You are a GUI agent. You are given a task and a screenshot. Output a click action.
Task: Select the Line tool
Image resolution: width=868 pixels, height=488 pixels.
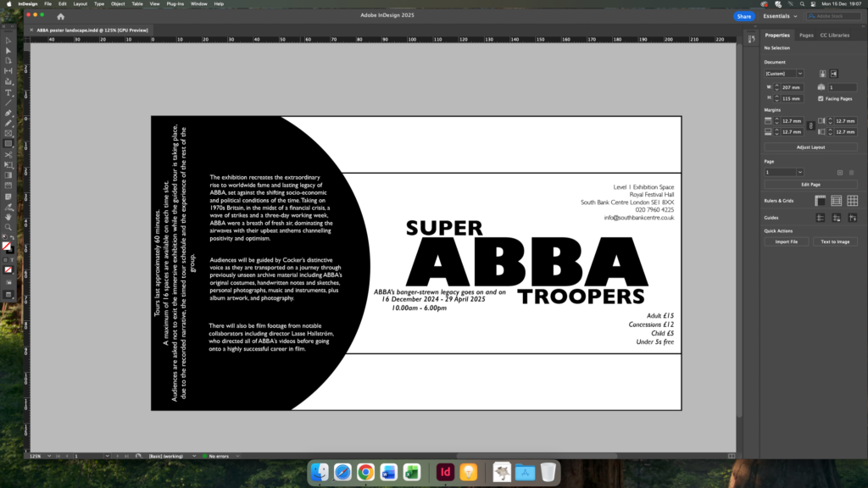coord(8,103)
